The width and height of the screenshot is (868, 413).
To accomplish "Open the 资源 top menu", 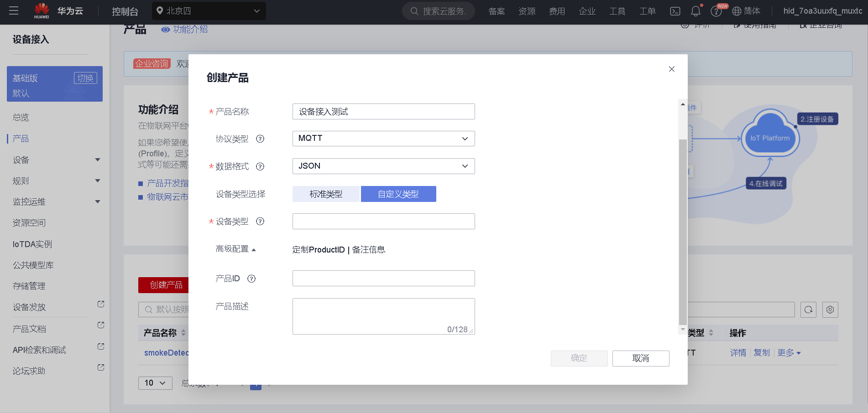I will click(x=527, y=11).
